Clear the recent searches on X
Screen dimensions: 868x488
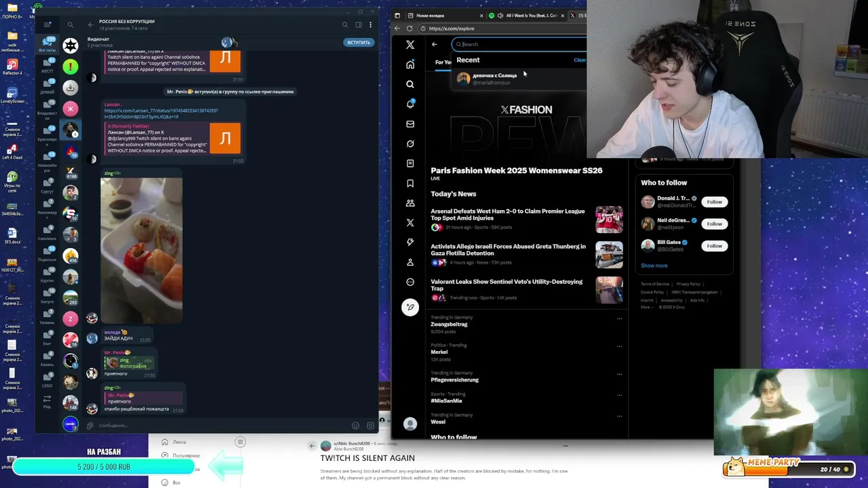[x=580, y=60]
